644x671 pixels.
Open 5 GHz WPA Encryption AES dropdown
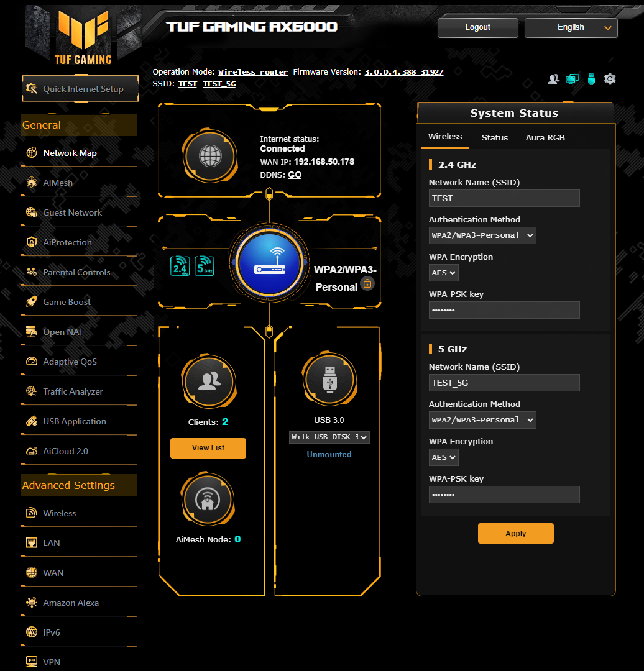click(x=444, y=457)
